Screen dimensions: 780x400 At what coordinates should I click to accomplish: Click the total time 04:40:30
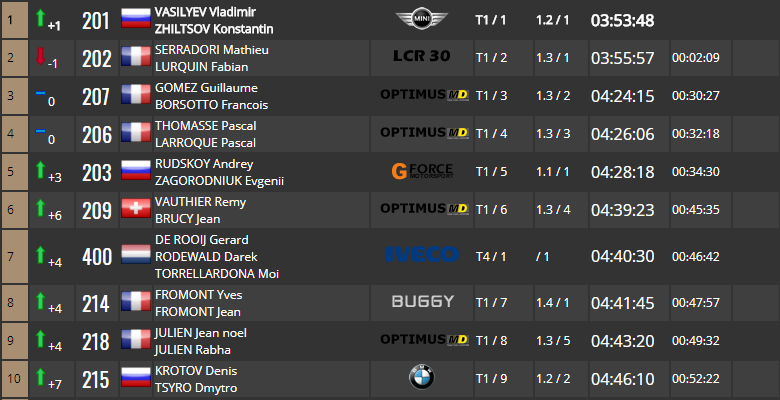tap(622, 257)
